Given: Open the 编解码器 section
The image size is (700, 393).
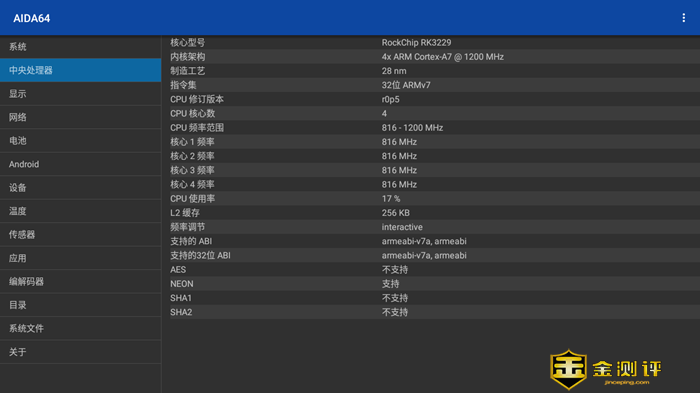Looking at the screenshot, I should (80, 281).
